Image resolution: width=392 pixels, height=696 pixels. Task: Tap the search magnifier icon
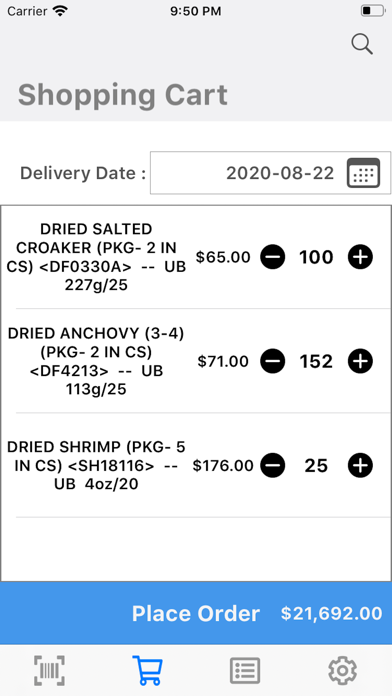362,44
